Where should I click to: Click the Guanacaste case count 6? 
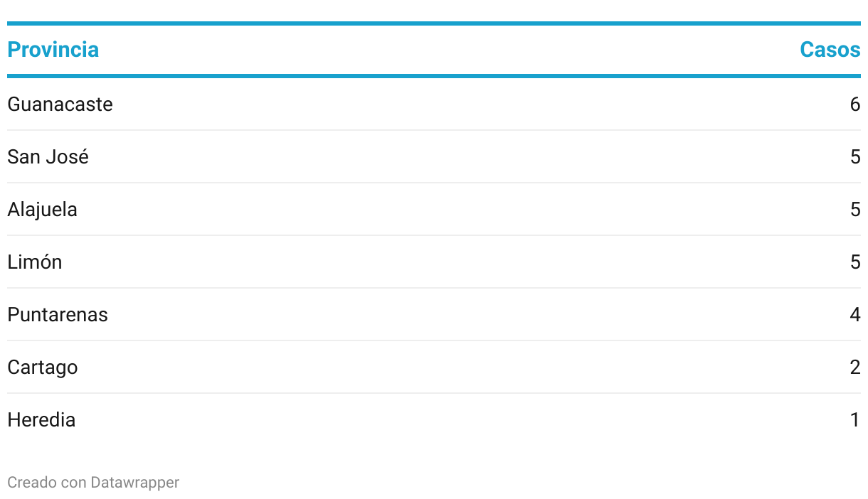pos(855,104)
